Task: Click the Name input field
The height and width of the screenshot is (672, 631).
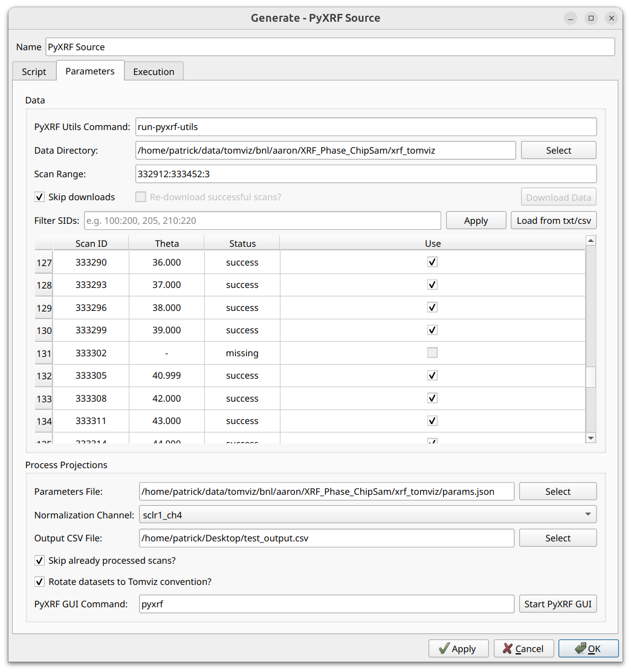Action: point(330,47)
